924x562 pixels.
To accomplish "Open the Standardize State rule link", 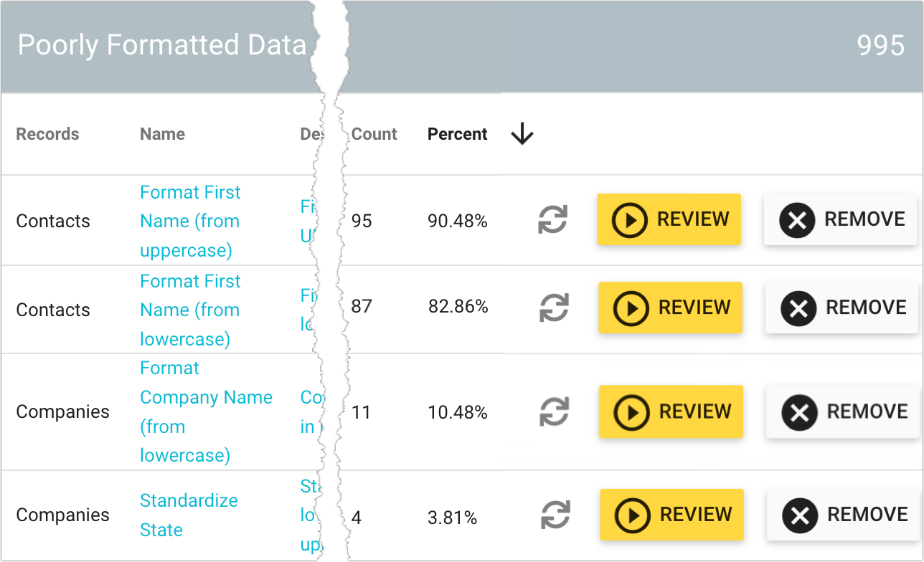I will pos(189,515).
